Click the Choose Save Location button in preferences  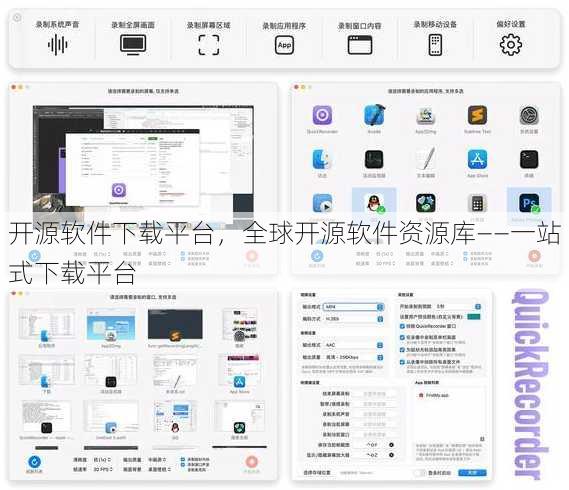tap(316, 473)
